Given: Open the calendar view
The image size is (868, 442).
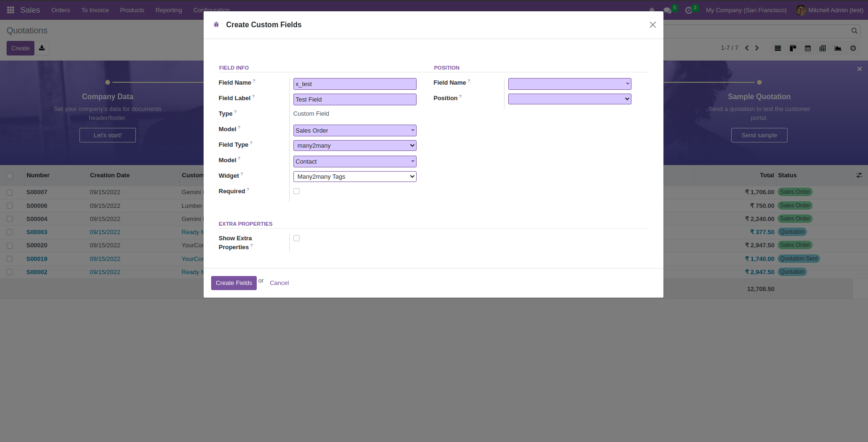Looking at the screenshot, I should [x=808, y=48].
